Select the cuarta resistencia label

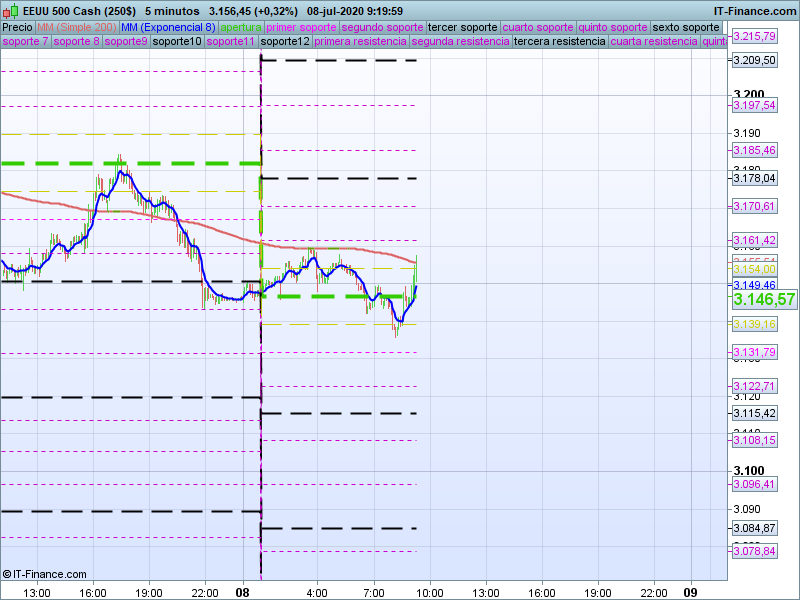(x=654, y=42)
